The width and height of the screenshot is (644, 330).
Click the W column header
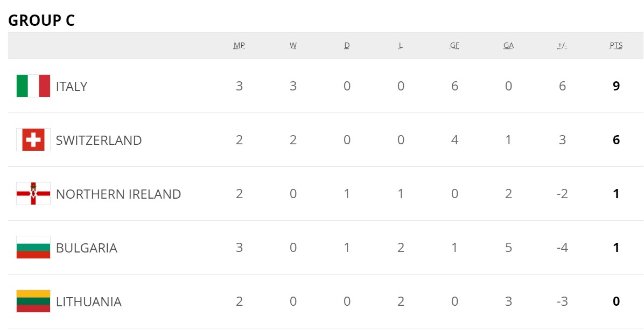[293, 46]
